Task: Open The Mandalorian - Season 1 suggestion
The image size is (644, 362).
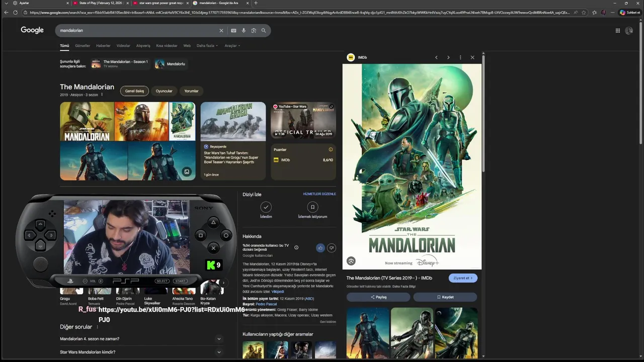Action: click(x=120, y=64)
